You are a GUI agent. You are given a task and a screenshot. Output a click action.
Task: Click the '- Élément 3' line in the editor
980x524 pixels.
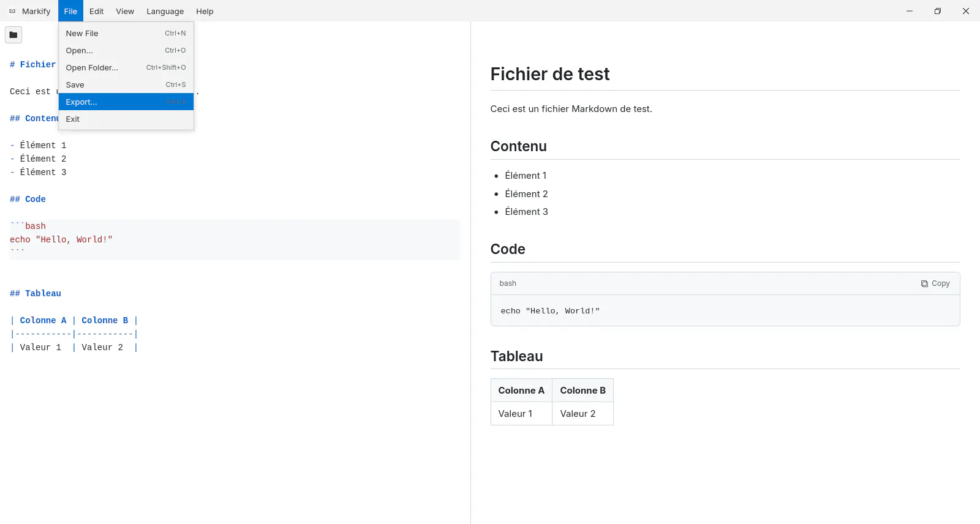[38, 172]
